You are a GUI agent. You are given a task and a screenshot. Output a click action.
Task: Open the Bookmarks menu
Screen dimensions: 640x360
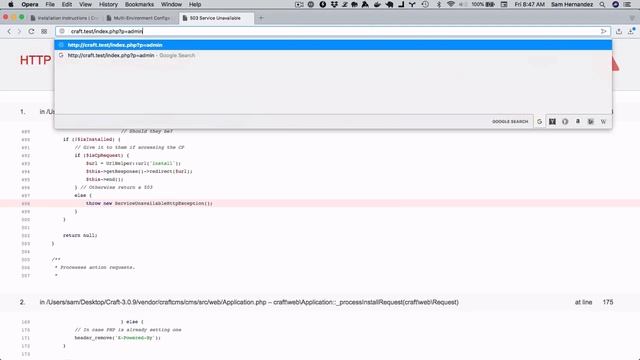[139, 4]
